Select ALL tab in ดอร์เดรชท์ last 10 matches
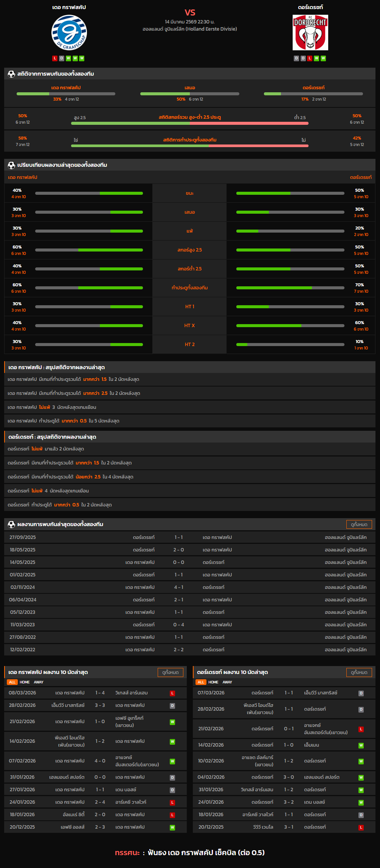Viewport: 380px width, 868px height. [x=201, y=682]
